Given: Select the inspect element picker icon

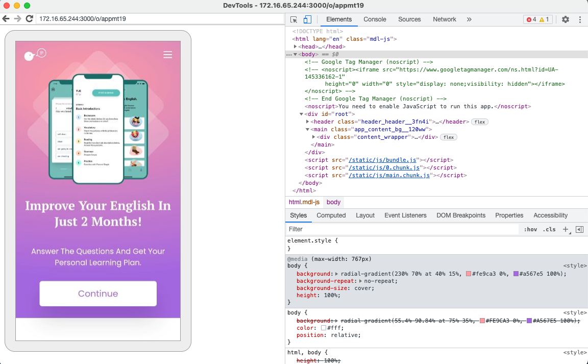Looking at the screenshot, I should tap(293, 19).
